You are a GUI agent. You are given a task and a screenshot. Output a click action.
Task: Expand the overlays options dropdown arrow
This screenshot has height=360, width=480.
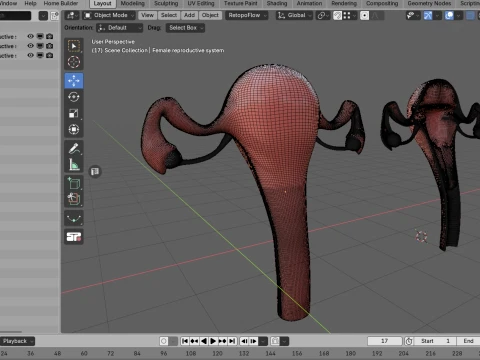459,16
